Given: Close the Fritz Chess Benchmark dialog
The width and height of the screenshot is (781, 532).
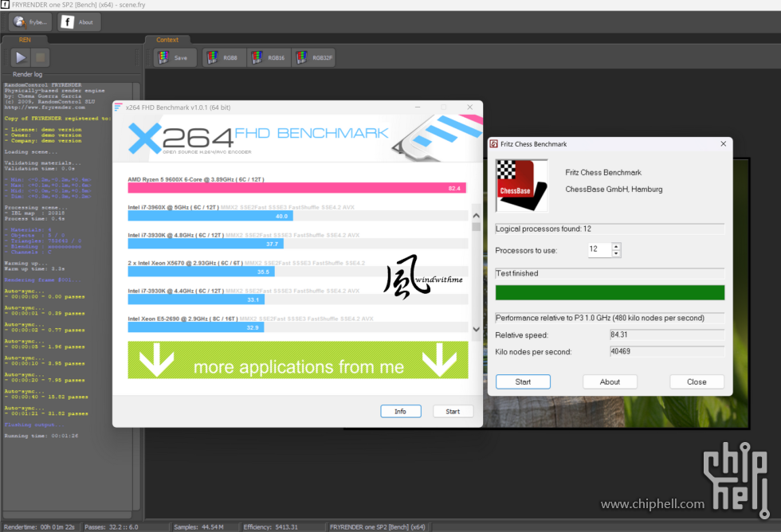Looking at the screenshot, I should (x=724, y=144).
